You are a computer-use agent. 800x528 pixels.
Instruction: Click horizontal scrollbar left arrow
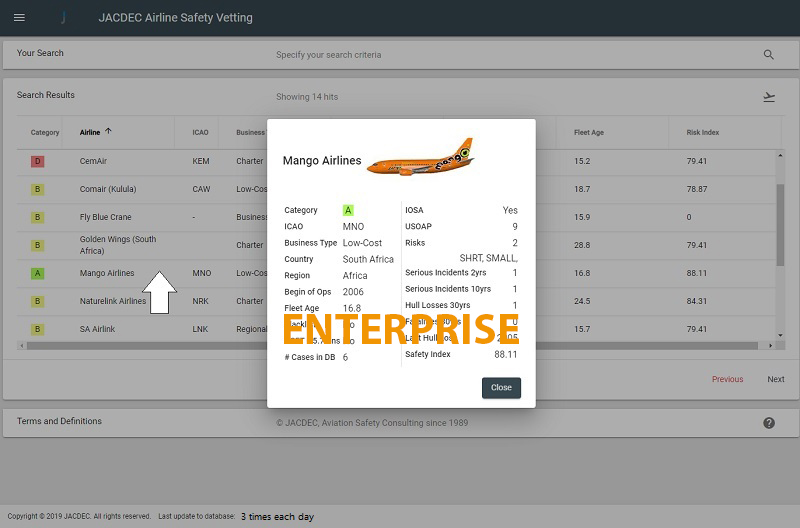[21, 345]
